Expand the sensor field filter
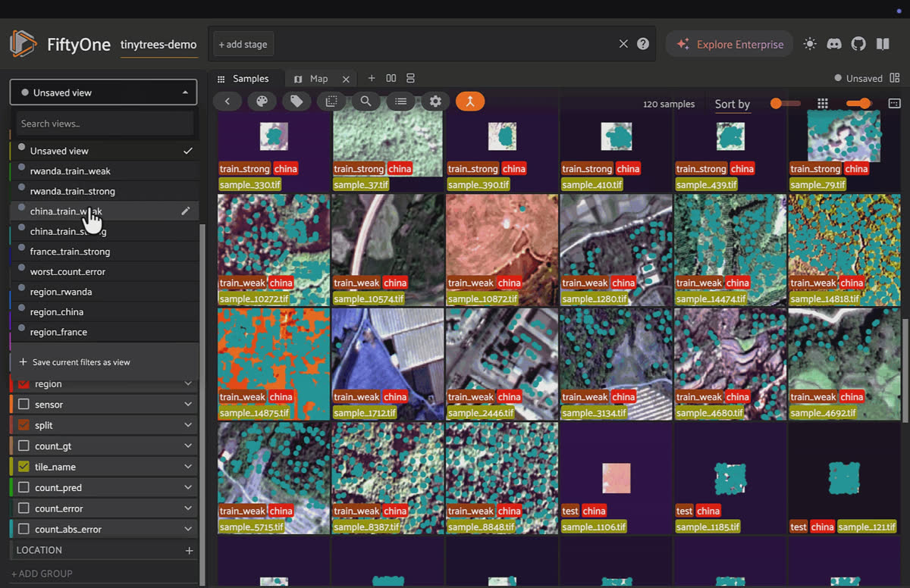 [x=188, y=405]
